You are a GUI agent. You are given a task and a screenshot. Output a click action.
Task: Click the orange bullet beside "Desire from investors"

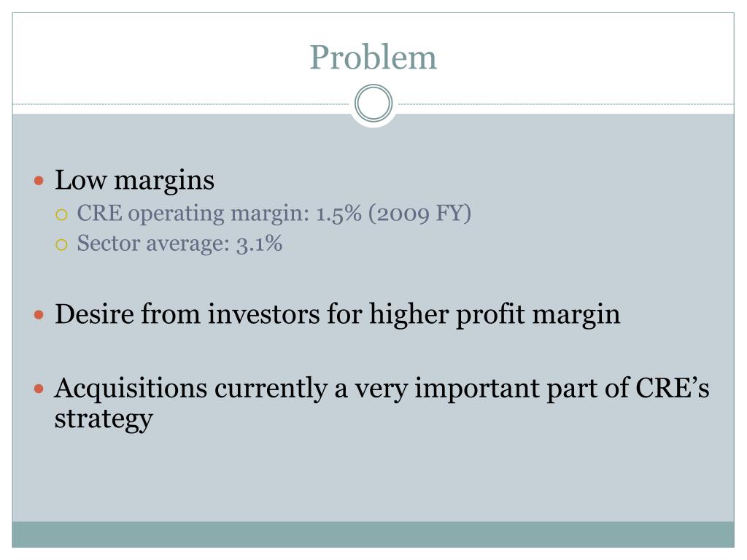coord(39,315)
